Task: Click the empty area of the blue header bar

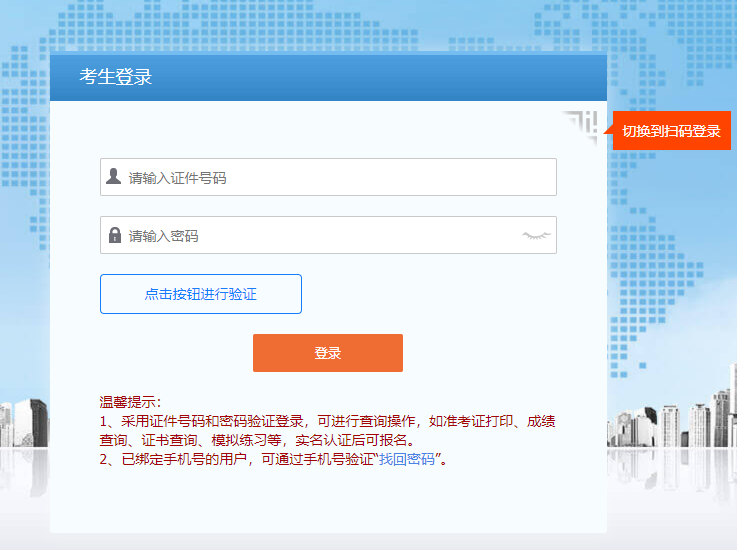Action: point(400,77)
